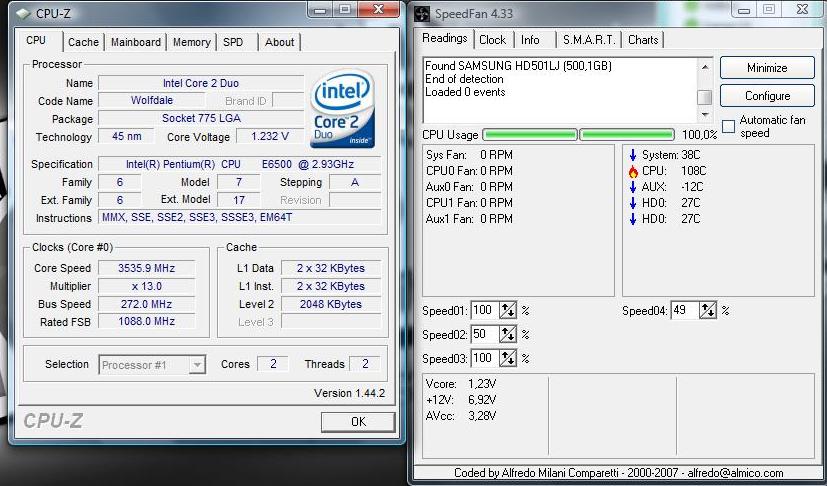The width and height of the screenshot is (827, 486).
Task: Open the Charts tab in SpeedFan
Action: (643, 40)
